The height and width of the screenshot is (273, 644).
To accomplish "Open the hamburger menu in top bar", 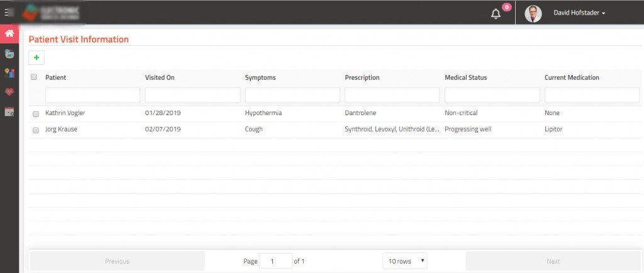I will click(x=9, y=13).
